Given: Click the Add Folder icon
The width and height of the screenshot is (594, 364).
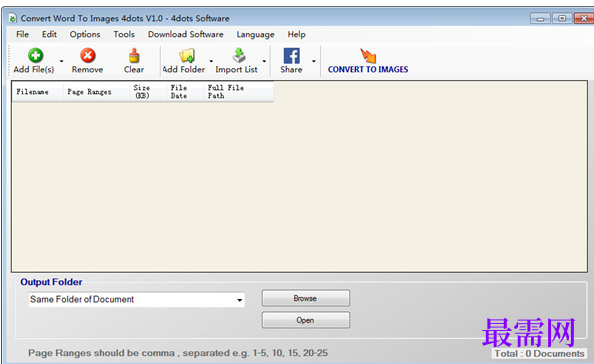Looking at the screenshot, I should 187,56.
